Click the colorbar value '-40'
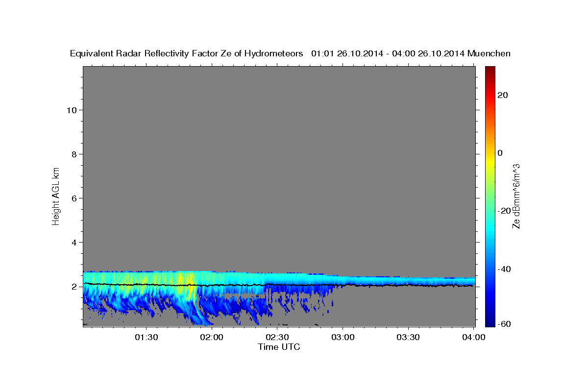Image resolution: width=588 pixels, height=392 pixels. 505,269
